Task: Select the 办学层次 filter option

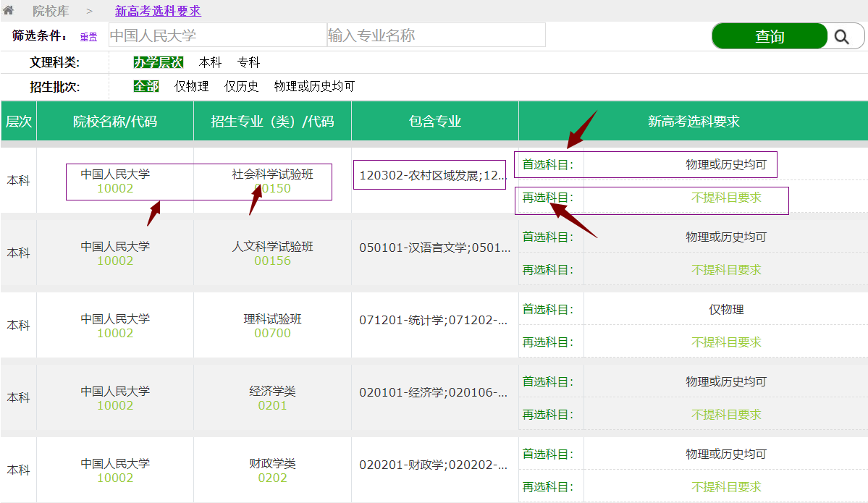Action: pyautogui.click(x=158, y=63)
